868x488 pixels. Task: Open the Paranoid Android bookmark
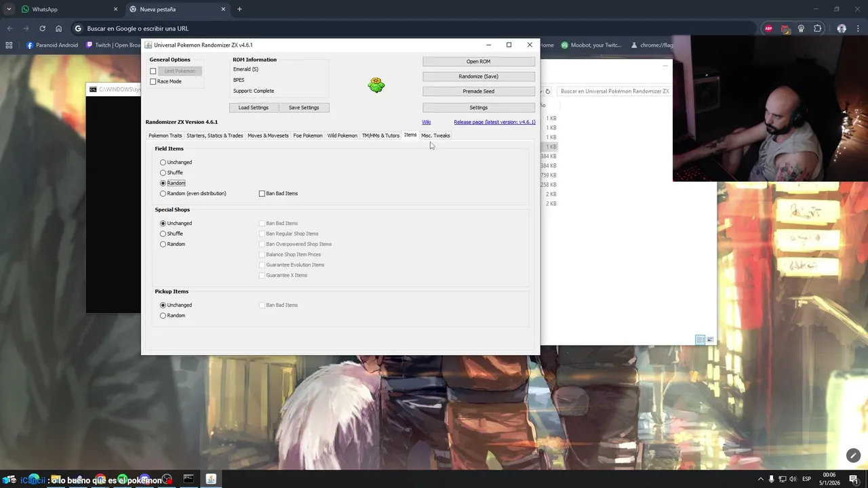click(x=52, y=45)
